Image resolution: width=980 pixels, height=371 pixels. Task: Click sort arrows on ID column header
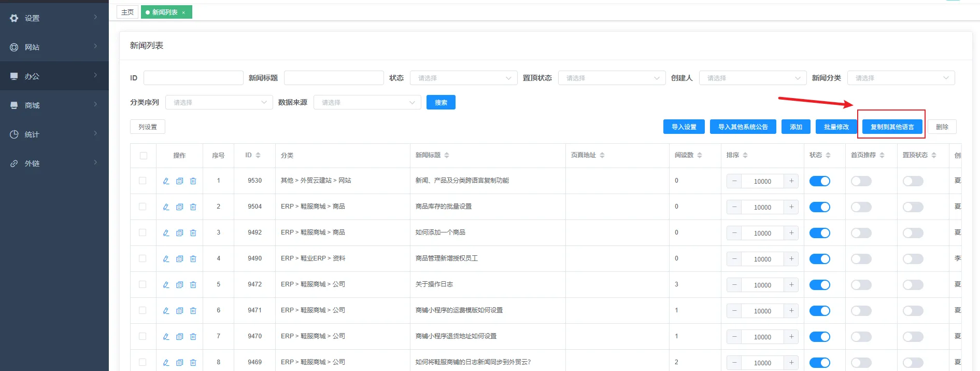(x=258, y=155)
